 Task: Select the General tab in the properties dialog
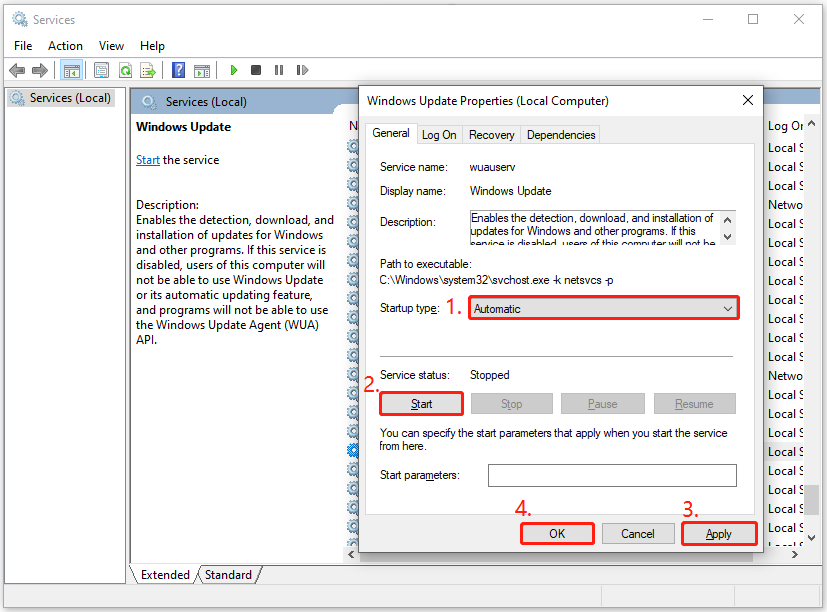point(391,133)
